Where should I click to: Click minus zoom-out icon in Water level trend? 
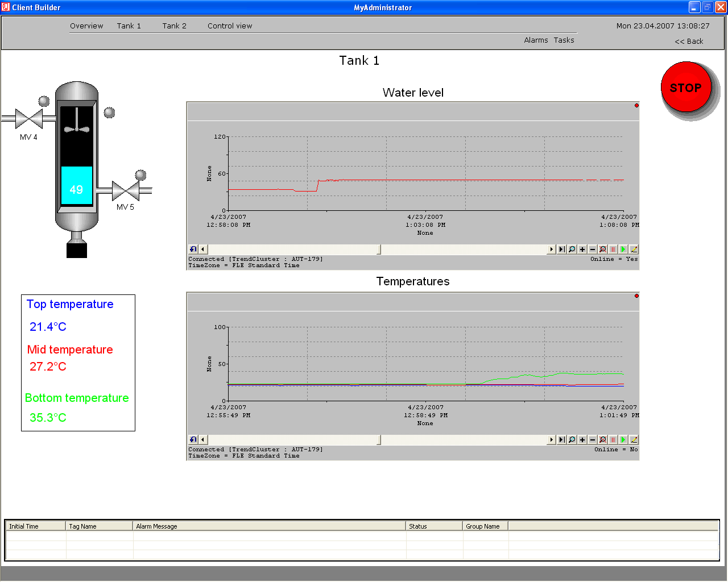click(592, 250)
